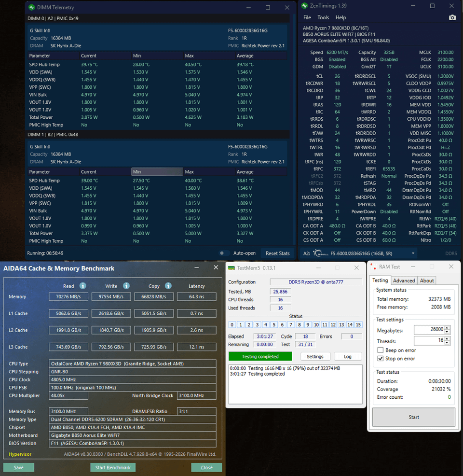Click the ZenTimings screenshot camera icon
The height and width of the screenshot is (476, 463).
click(452, 17)
